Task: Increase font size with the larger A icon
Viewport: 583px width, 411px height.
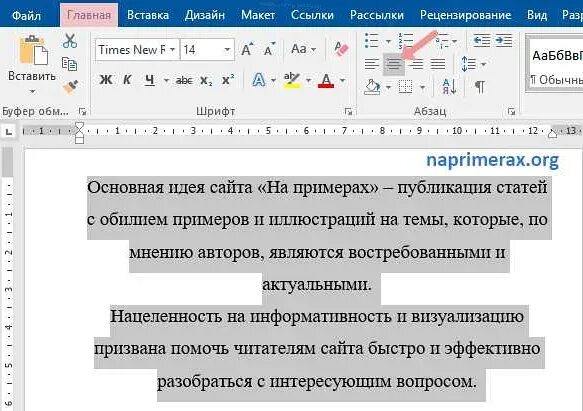Action: 247,49
